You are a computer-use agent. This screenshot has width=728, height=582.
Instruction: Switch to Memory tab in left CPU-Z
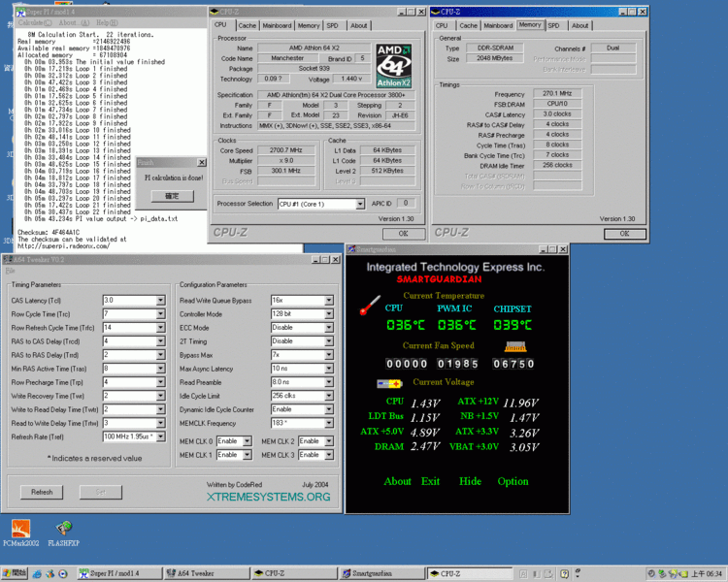click(x=309, y=26)
